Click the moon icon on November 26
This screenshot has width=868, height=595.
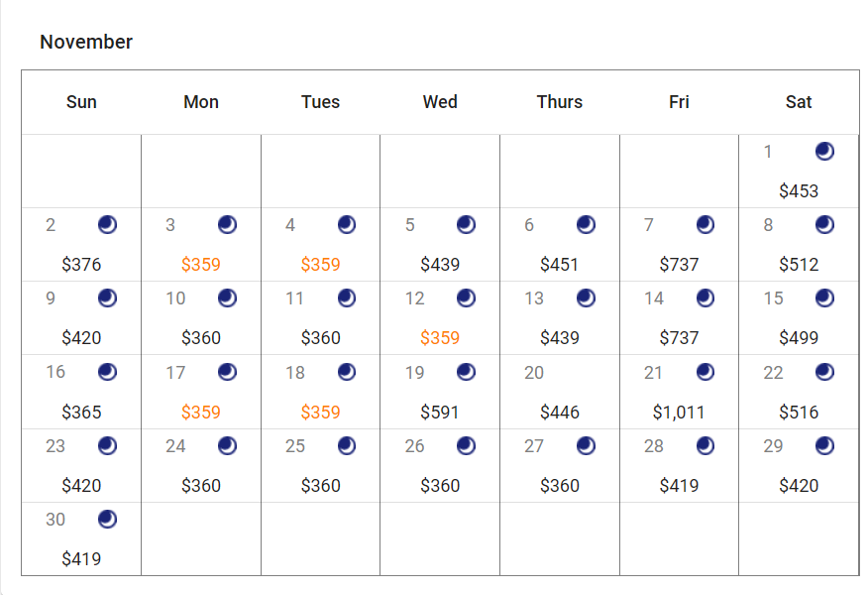coord(466,446)
